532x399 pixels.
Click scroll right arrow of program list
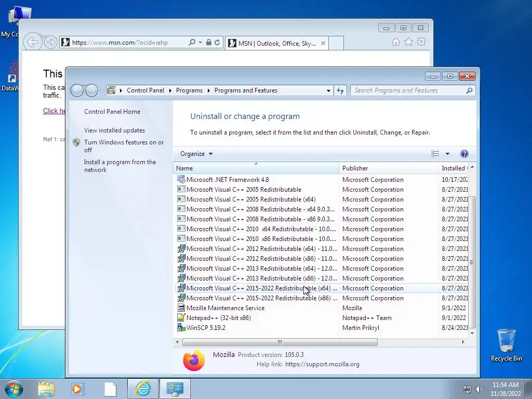(463, 342)
